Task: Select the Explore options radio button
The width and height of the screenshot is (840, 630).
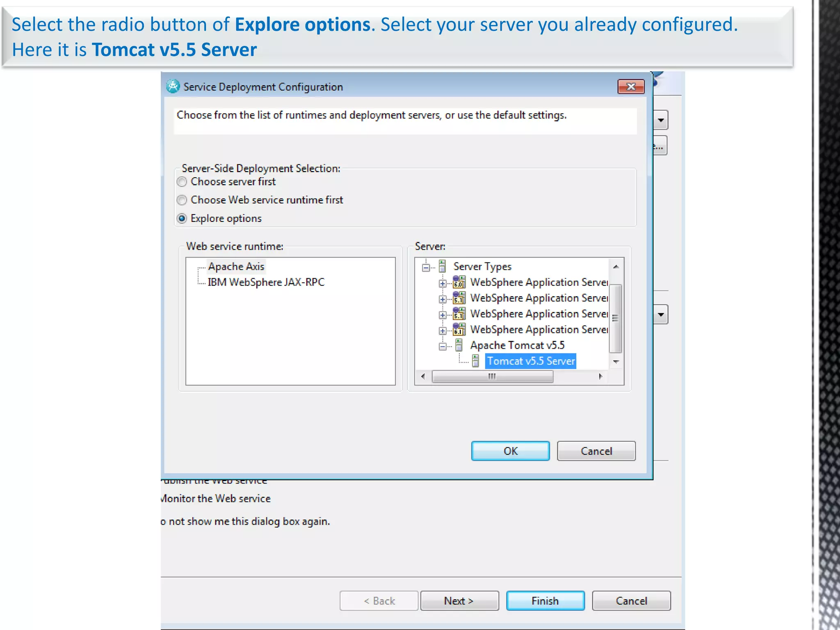Action: pos(182,219)
